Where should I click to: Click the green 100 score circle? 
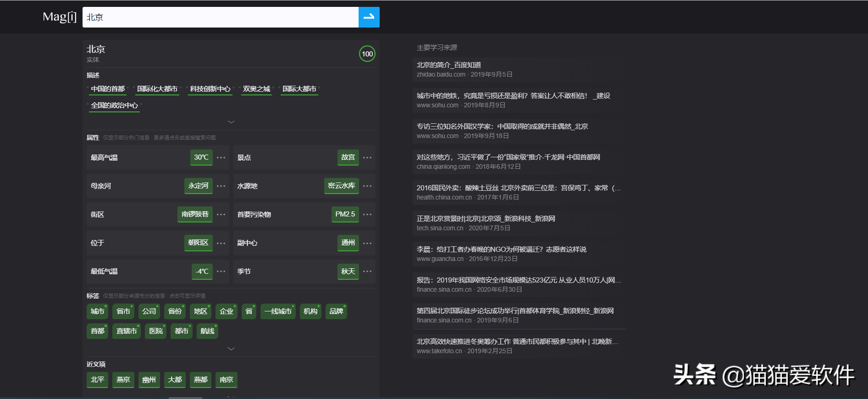coord(367,54)
